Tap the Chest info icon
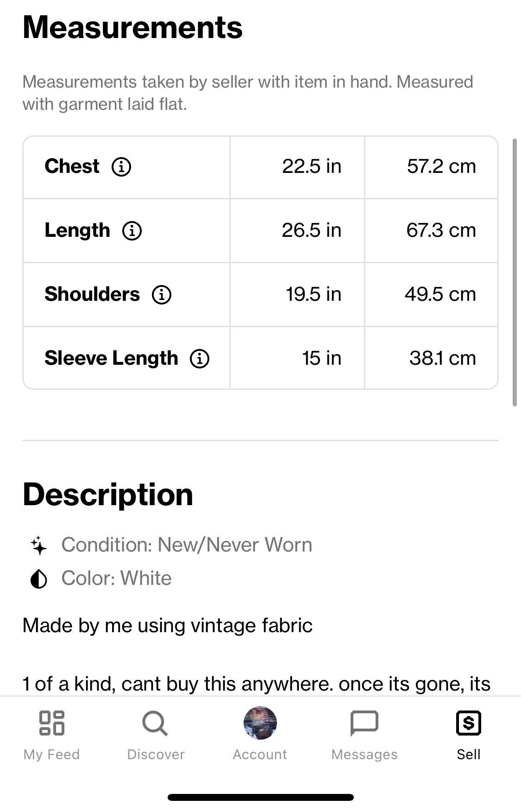The height and width of the screenshot is (812, 521). pyautogui.click(x=121, y=166)
